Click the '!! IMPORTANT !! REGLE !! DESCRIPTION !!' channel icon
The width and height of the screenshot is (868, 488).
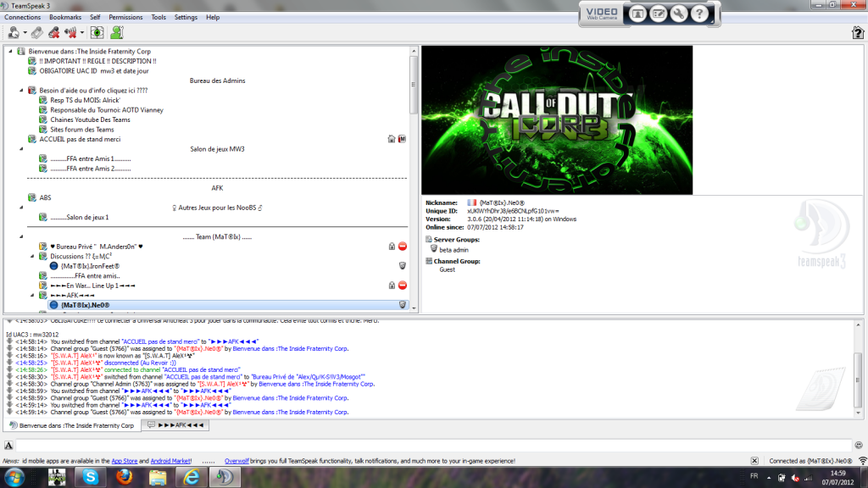tap(32, 61)
